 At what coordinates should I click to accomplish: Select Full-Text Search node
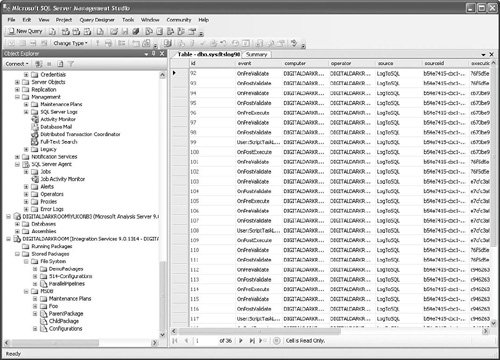point(59,142)
